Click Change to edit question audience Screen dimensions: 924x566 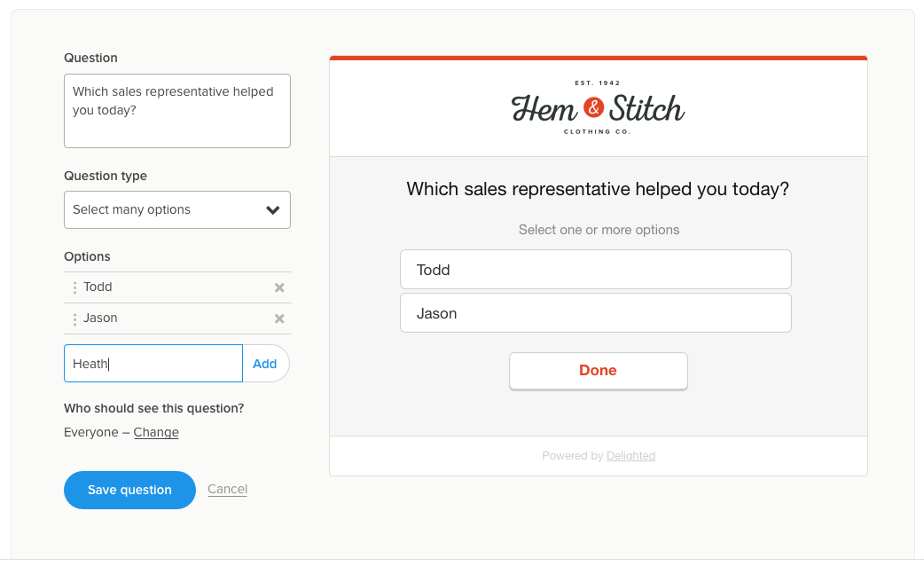(156, 433)
